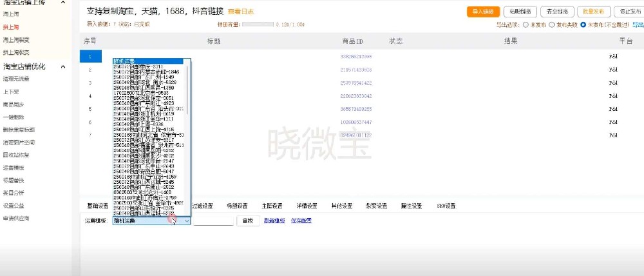Click the orange 导入链接 button
644x276 pixels.
point(483,12)
